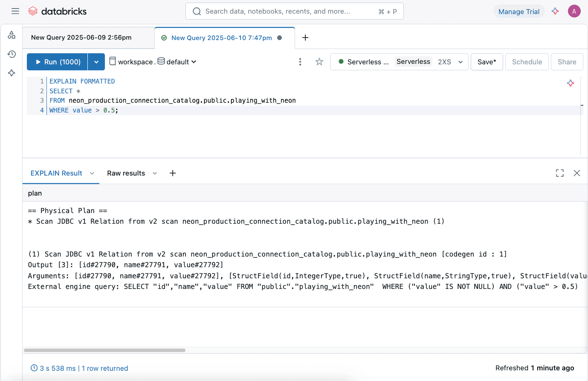Favorite the query with the star toggle
588x381 pixels.
coord(319,62)
